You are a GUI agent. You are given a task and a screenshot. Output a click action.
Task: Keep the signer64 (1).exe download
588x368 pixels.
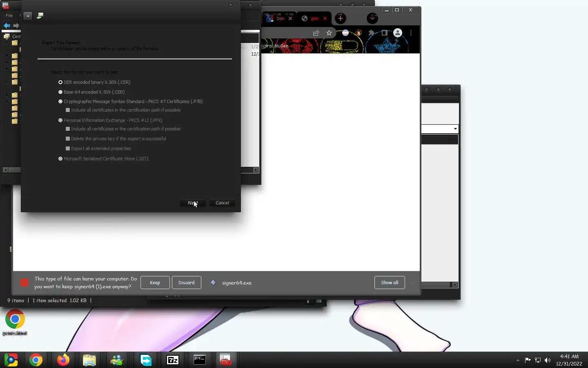pos(155,283)
